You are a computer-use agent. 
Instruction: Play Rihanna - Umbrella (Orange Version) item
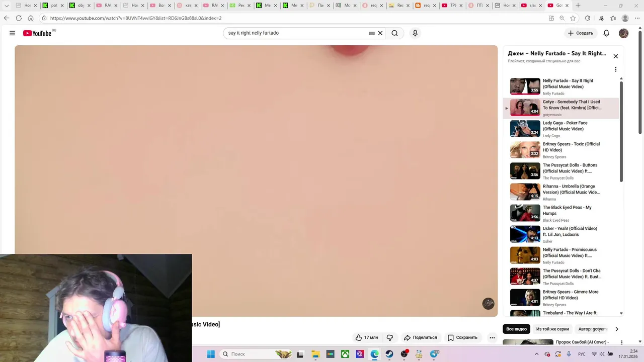pyautogui.click(x=561, y=192)
